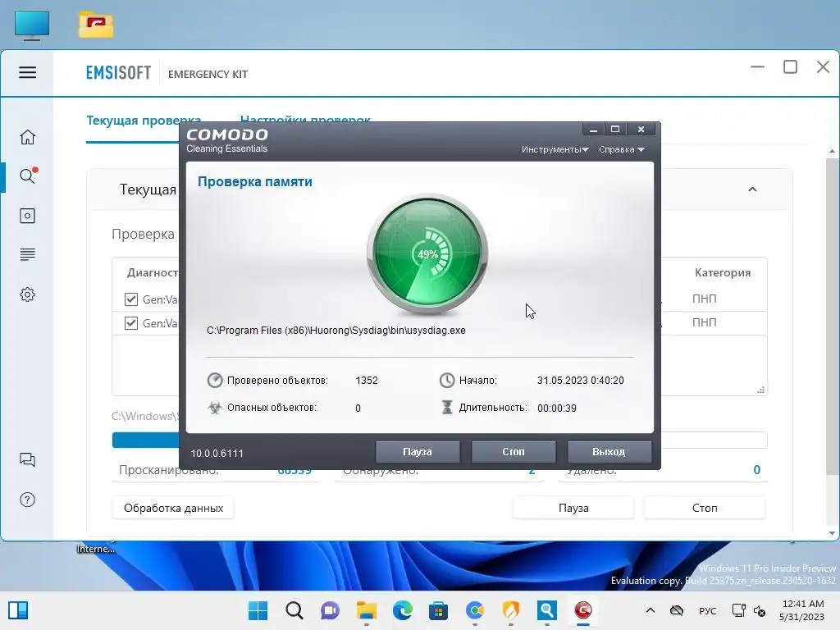Open the Comodo folder on desktop

pos(96,25)
